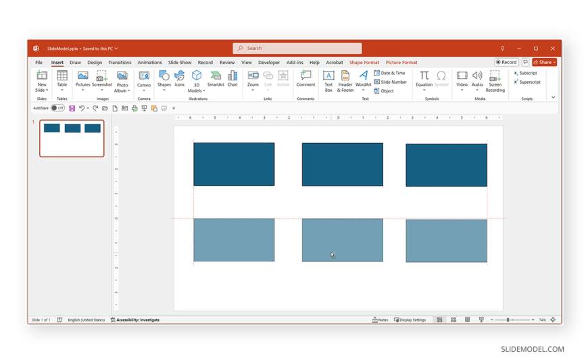
Task: Switch to Slide Sorter view
Action: click(x=454, y=319)
